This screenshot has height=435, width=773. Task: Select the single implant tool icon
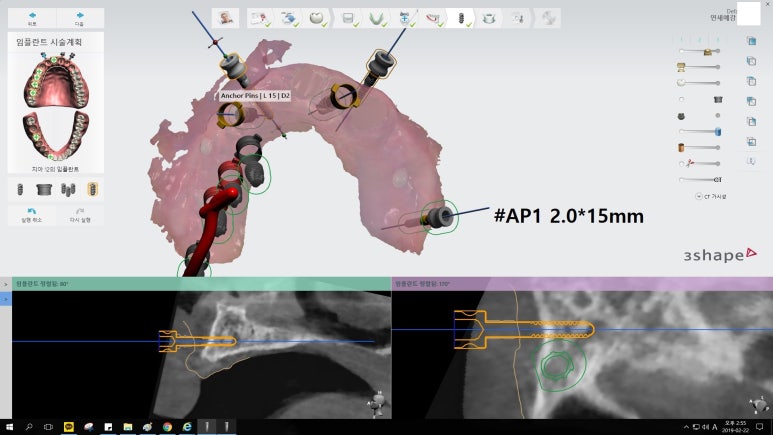(x=19, y=188)
